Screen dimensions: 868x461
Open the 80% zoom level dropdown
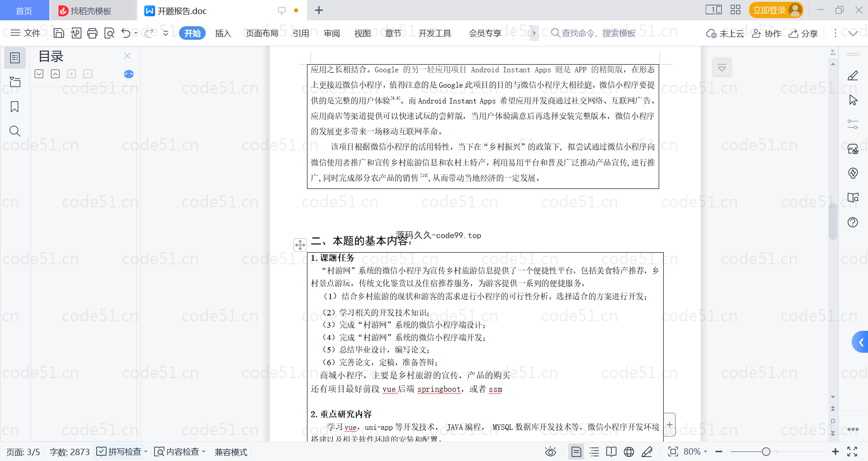[x=695, y=452]
